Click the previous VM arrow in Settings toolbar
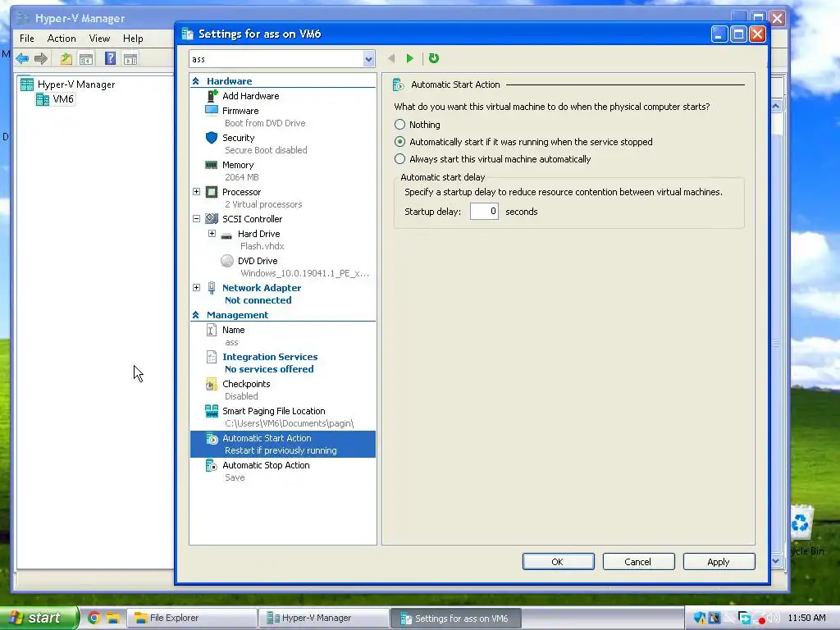 [x=391, y=58]
